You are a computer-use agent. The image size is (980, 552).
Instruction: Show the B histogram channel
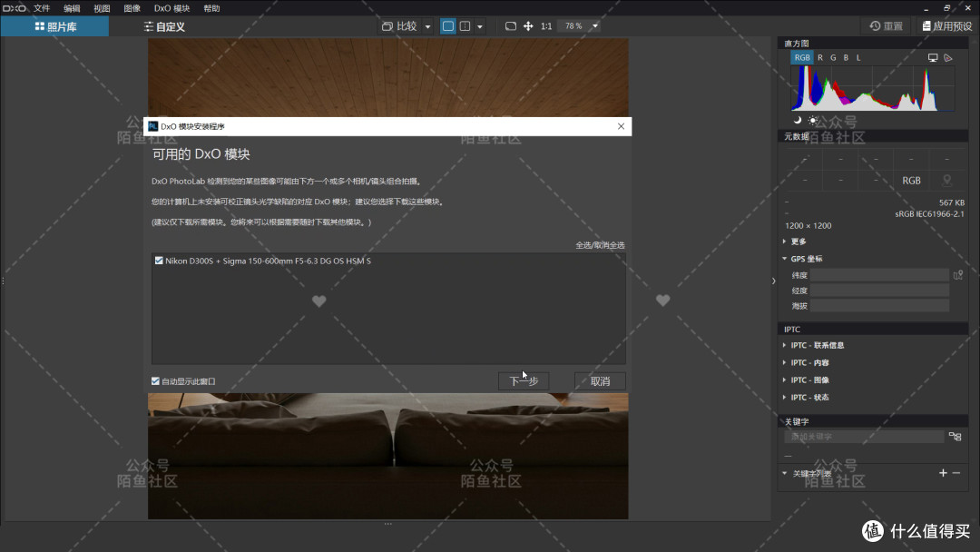pos(846,57)
